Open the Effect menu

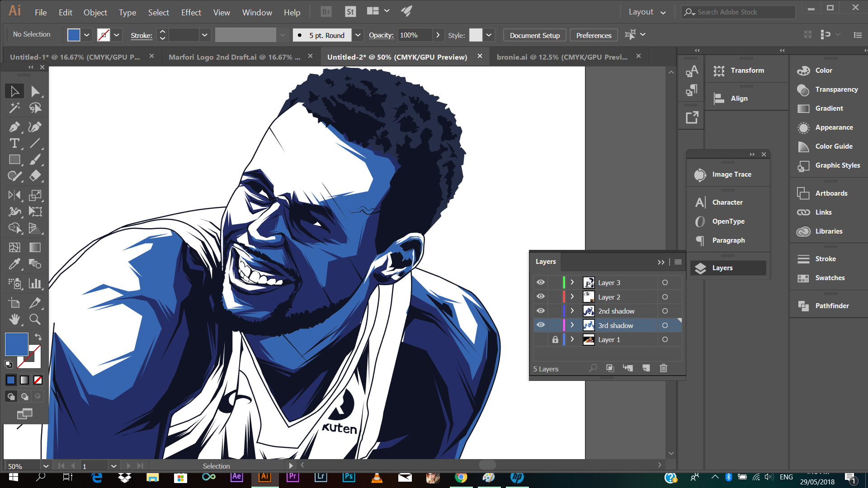(191, 12)
